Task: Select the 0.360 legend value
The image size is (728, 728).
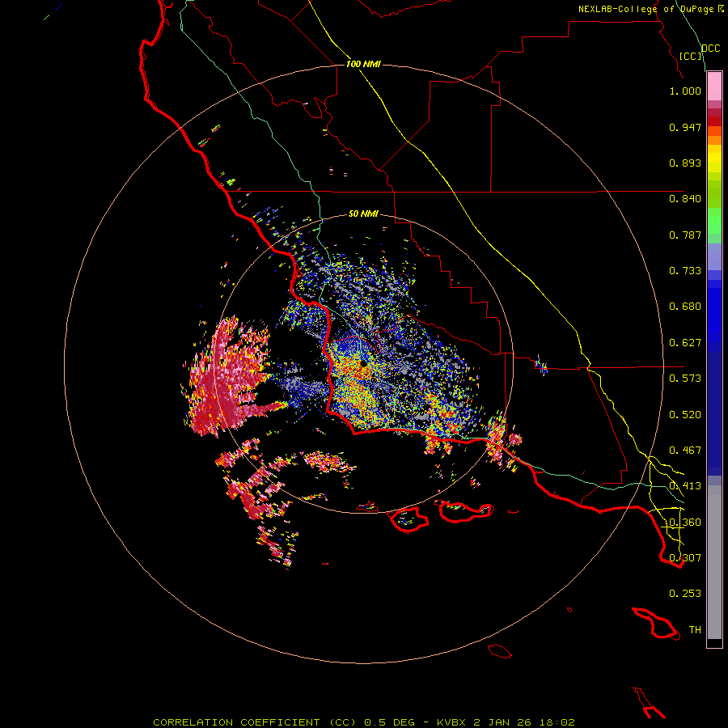Action: coord(685,523)
